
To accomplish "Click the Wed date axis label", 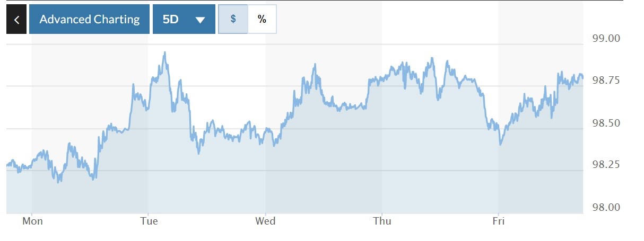I will (x=266, y=221).
